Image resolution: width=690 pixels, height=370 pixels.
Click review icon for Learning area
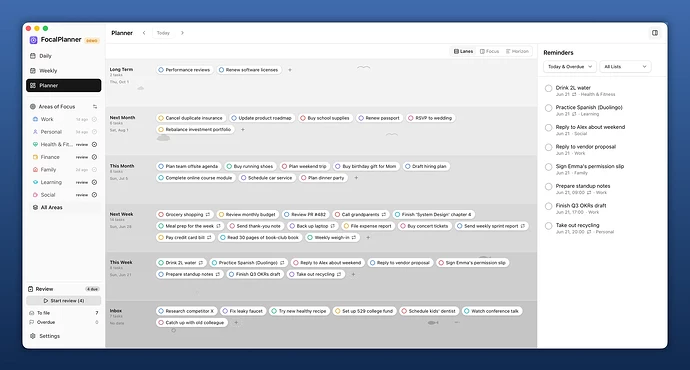pos(94,182)
